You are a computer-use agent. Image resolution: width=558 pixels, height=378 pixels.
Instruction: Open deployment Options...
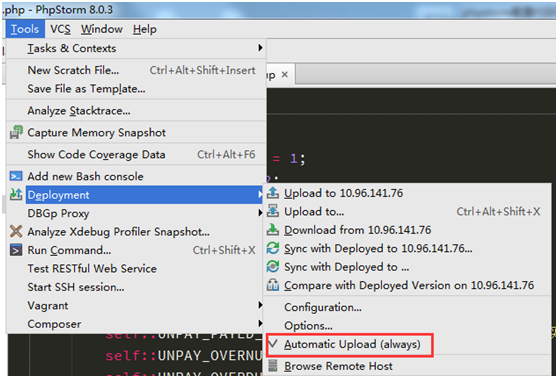coord(407,326)
